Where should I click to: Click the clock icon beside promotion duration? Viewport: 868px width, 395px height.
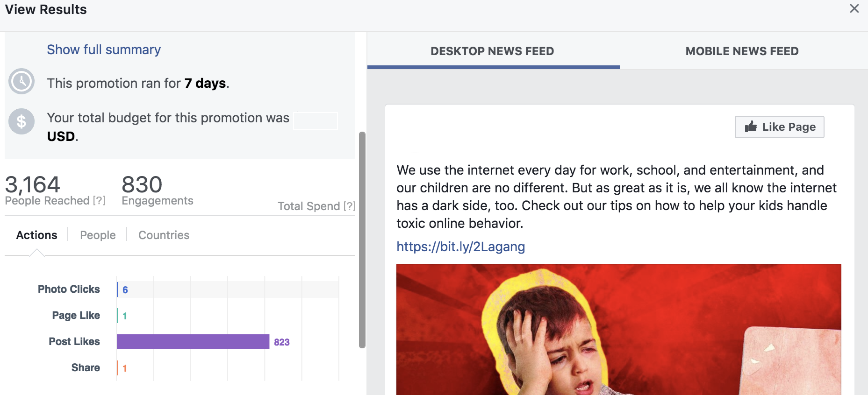pos(22,82)
